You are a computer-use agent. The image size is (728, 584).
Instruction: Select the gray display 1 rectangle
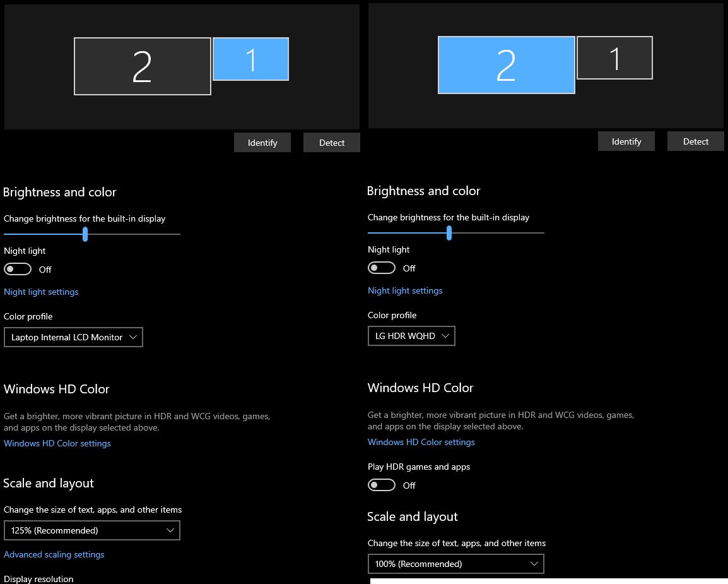614,58
